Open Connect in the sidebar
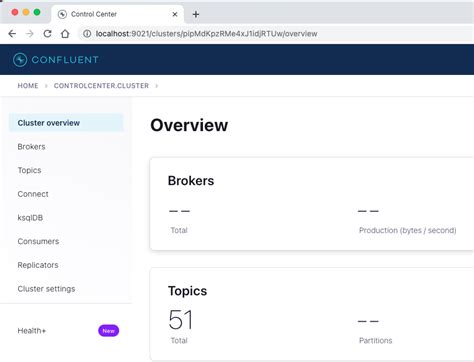The image size is (474, 362). pos(33,194)
